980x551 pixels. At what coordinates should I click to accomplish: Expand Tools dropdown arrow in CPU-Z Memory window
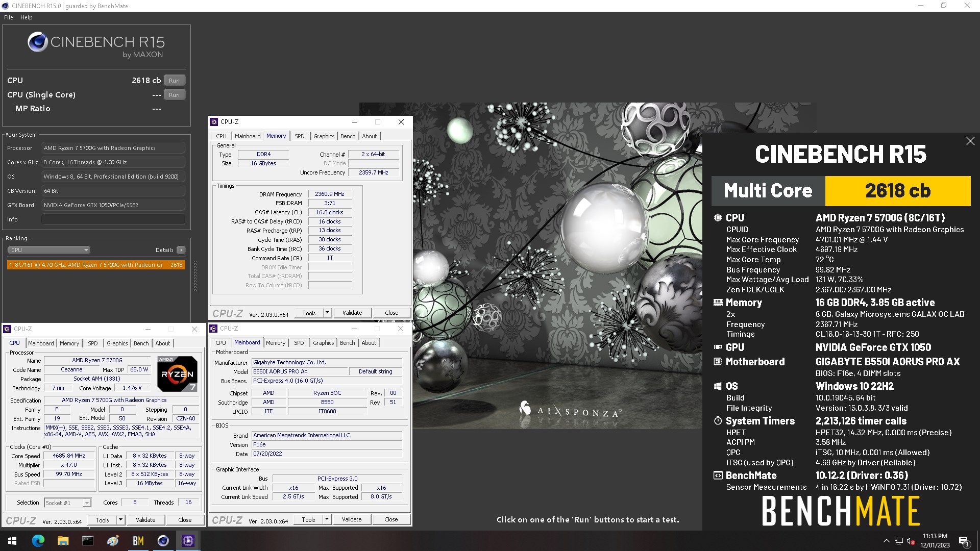[x=328, y=313]
